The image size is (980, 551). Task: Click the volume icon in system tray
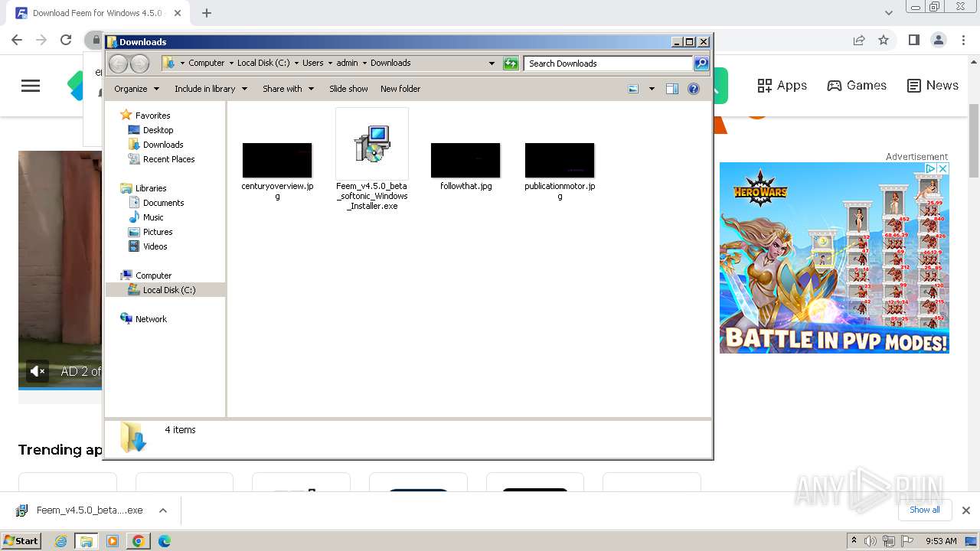coord(871,541)
